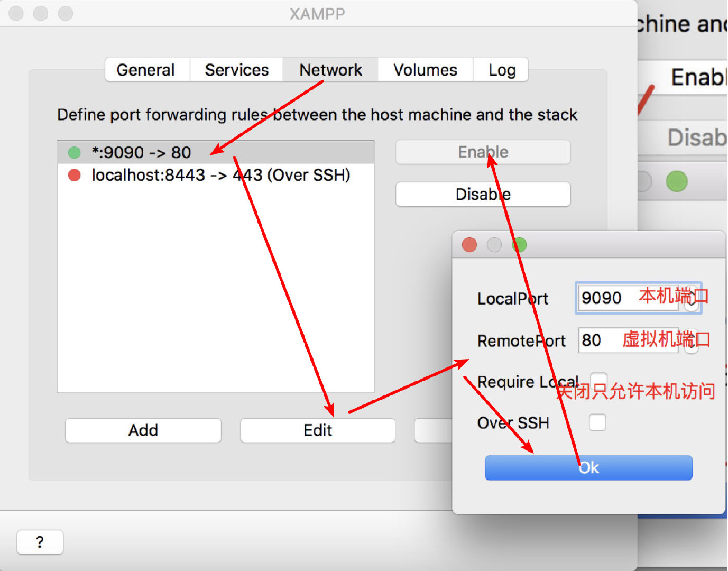Click the green zoom button on dialog
728x571 pixels.
519,245
